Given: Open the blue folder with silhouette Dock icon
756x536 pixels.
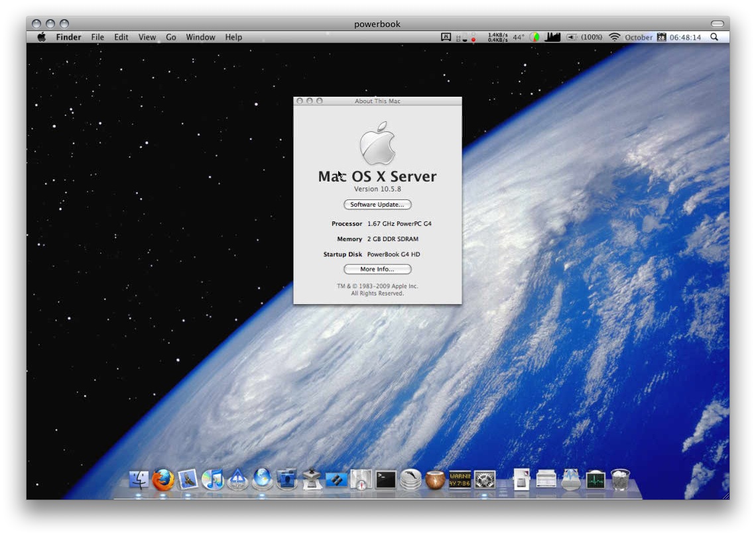Looking at the screenshot, I should click(x=287, y=480).
